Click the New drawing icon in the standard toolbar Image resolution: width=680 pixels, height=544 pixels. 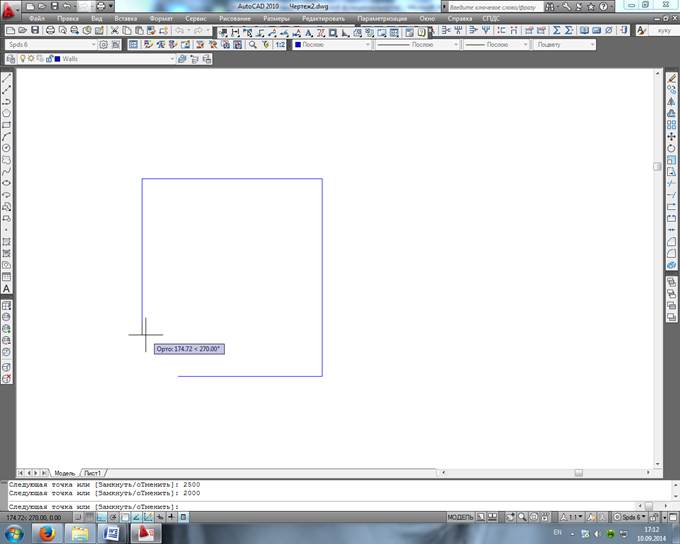tap(10, 30)
